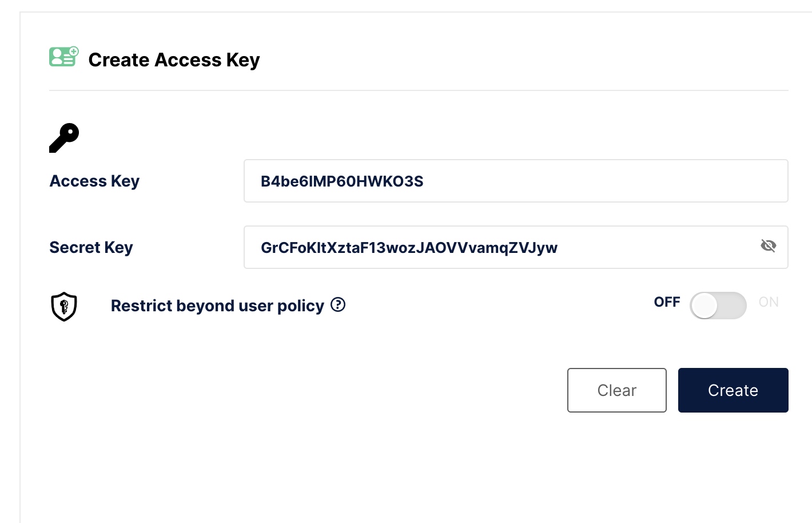Click the ON label next to the switch
Screen dimensions: 812x523
(x=769, y=302)
